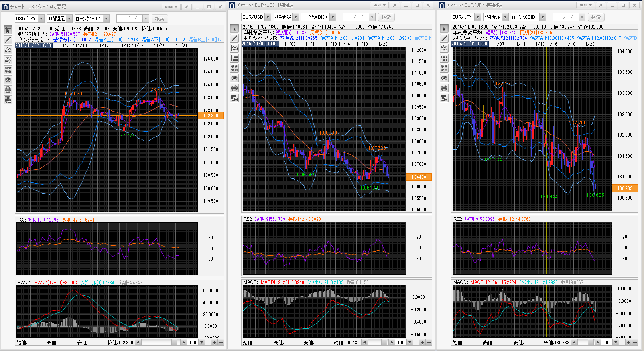The height and width of the screenshot is (351, 644).
Task: Open the USD/JPY currency pair dropdown
Action: click(x=41, y=19)
